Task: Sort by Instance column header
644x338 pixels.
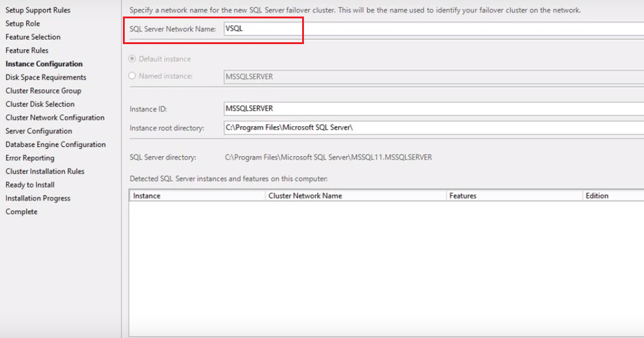Action: [x=197, y=196]
